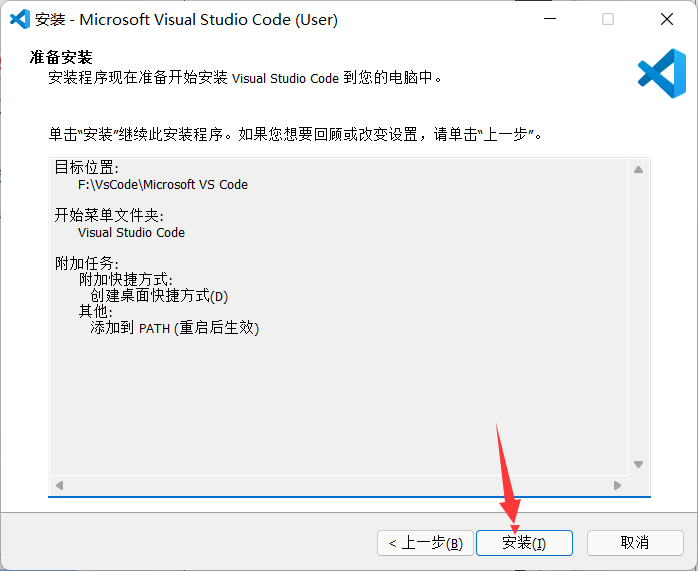Minimize the installer window
This screenshot has width=698, height=571.
pyautogui.click(x=550, y=19)
